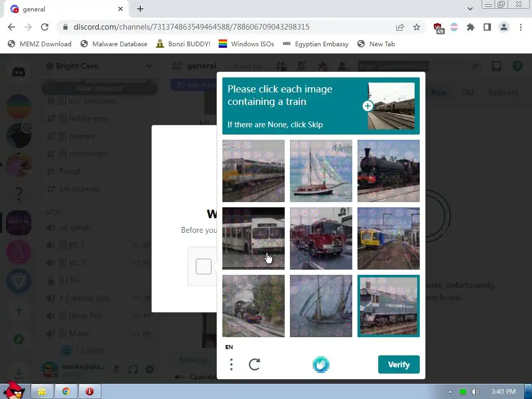Click the Angry Birds start button
This screenshot has width=532, height=399.
coord(14,390)
